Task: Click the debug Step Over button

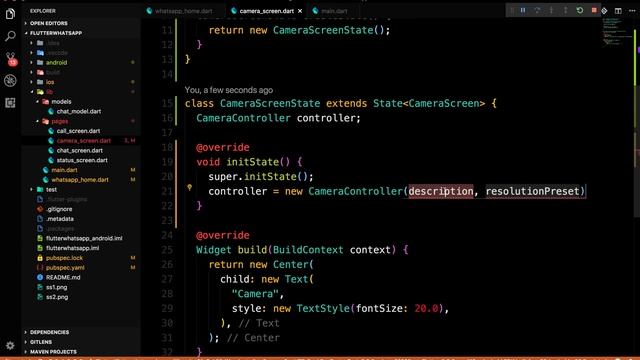Action: [x=537, y=11]
